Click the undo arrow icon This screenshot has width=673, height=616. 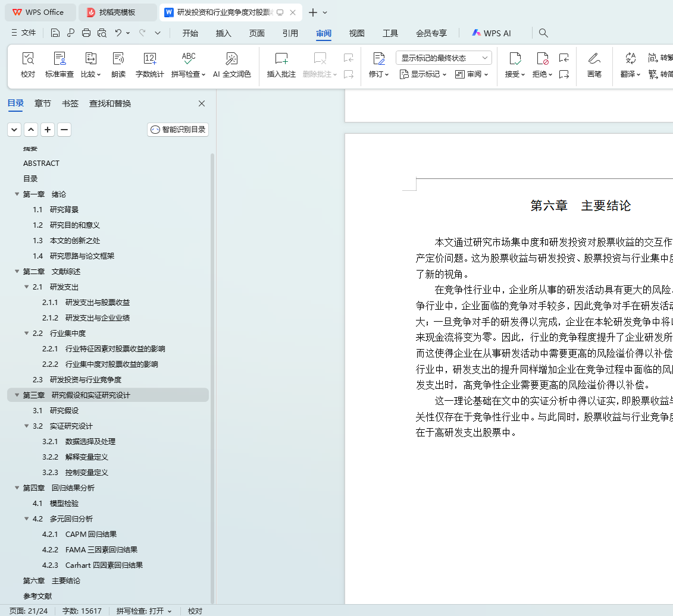click(118, 33)
